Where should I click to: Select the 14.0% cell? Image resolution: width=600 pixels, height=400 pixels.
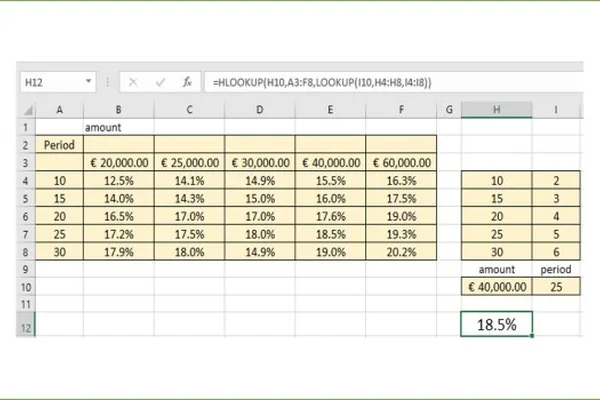pyautogui.click(x=119, y=198)
